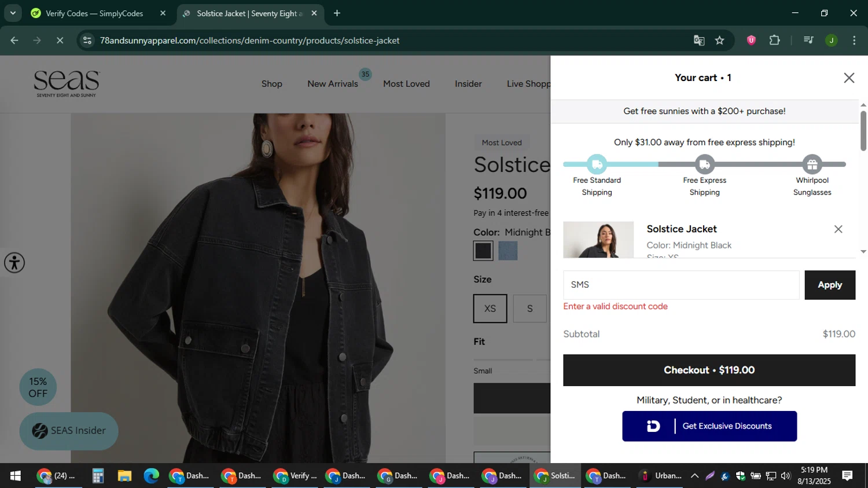Open the Shop menu

click(272, 84)
